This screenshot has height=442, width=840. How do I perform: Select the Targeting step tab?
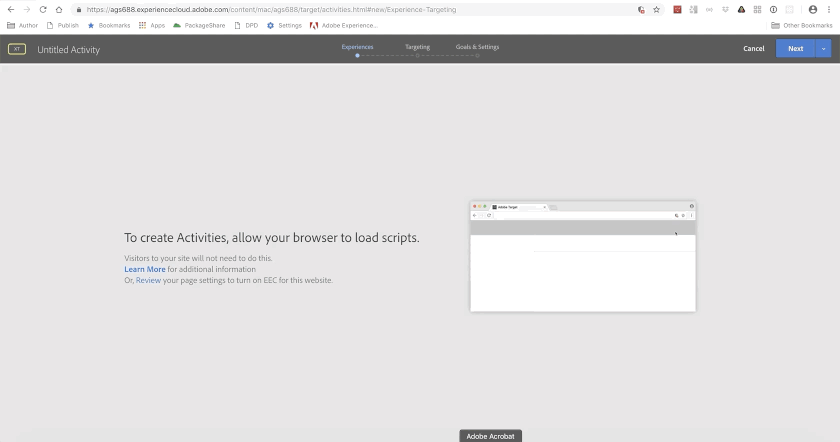click(x=417, y=47)
